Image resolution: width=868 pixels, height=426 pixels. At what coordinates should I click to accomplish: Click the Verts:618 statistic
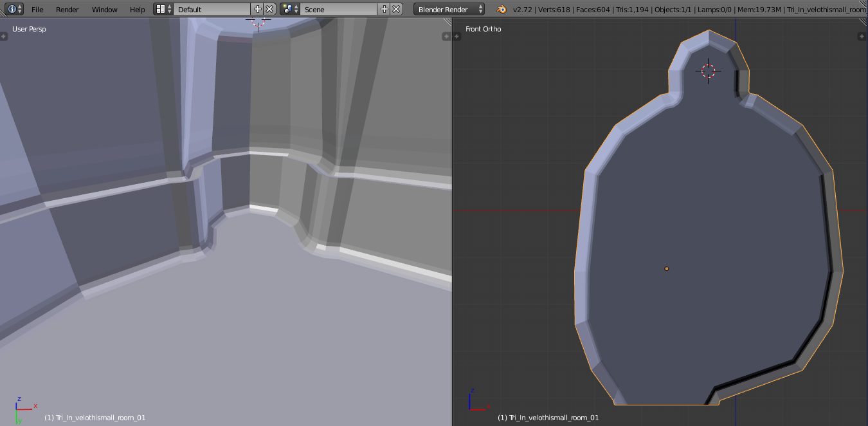click(x=554, y=10)
